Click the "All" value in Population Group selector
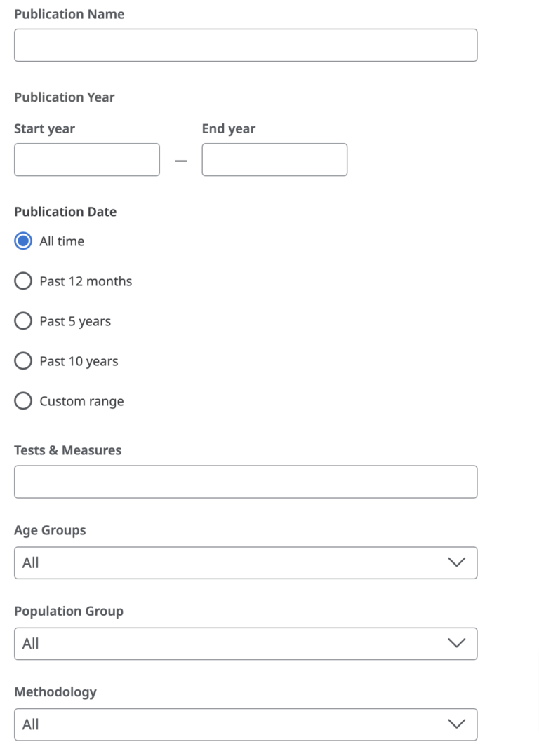 click(31, 643)
